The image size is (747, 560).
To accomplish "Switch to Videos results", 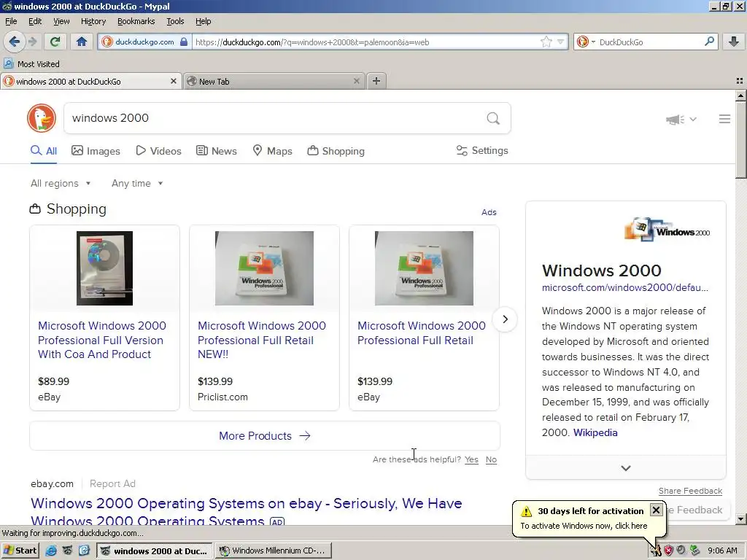I will click(158, 151).
